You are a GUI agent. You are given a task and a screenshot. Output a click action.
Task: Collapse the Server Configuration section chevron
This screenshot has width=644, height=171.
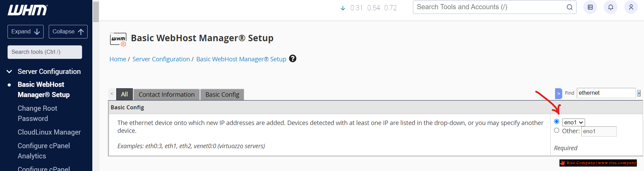pos(10,72)
